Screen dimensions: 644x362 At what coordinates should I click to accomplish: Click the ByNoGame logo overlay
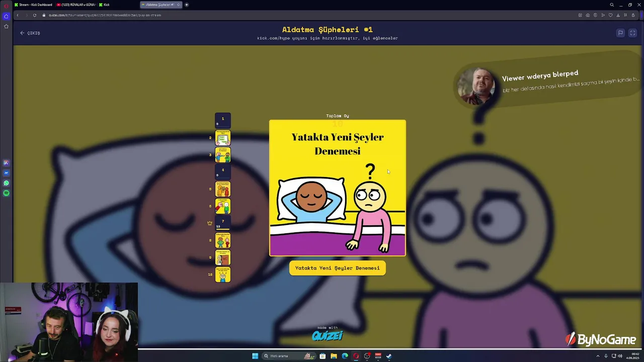[600, 340]
